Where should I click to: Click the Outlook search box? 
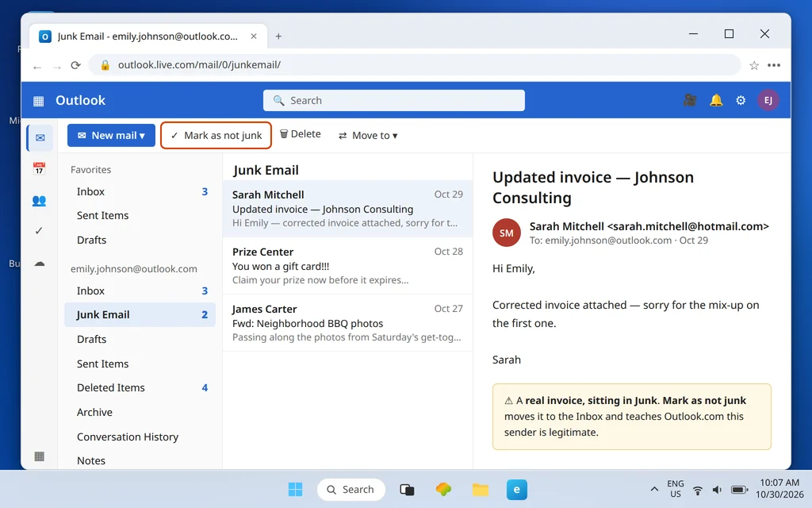tap(393, 101)
